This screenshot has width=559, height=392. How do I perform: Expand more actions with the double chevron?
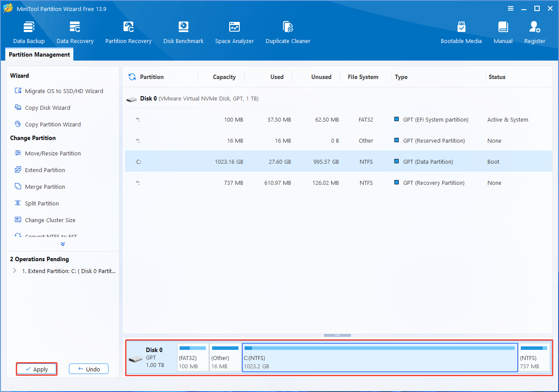pos(63,244)
